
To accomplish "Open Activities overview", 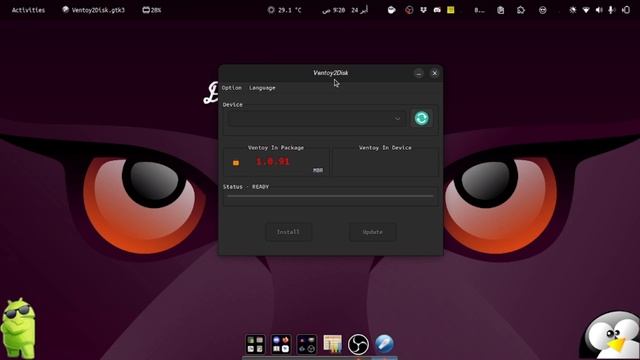I will [28, 10].
